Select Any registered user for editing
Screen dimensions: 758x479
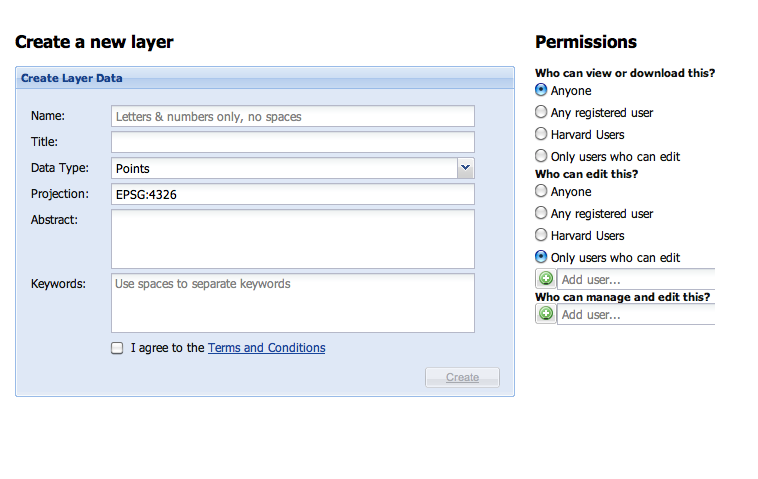coord(542,213)
